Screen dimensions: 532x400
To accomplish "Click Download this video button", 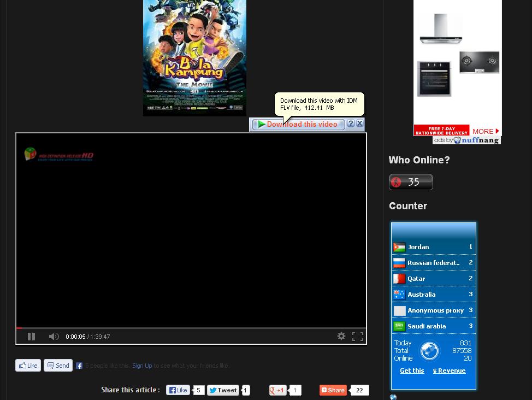I will point(299,124).
